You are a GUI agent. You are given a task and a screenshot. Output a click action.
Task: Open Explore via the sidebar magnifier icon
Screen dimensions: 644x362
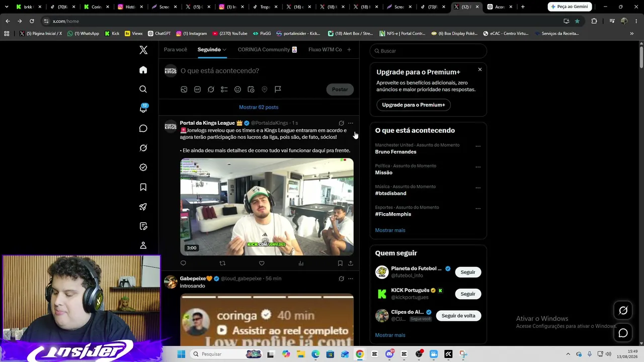(143, 89)
